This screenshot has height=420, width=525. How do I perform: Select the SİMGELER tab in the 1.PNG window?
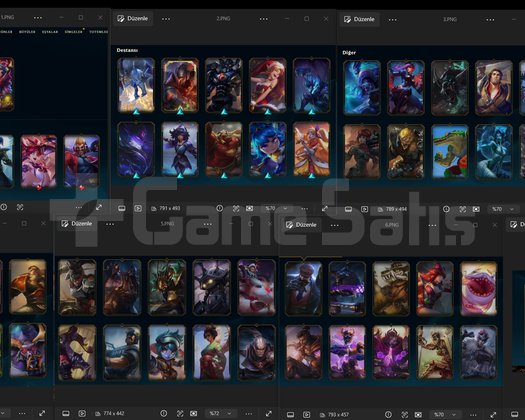[x=73, y=32]
